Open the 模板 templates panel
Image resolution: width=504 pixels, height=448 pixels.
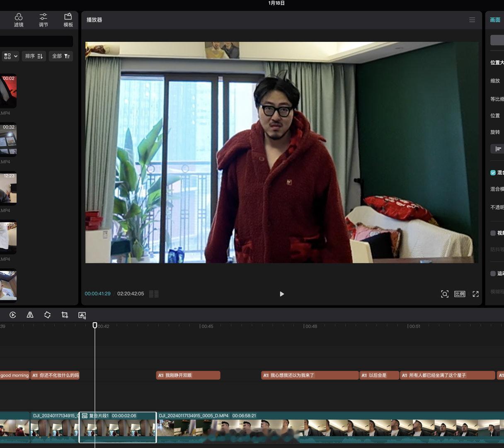pyautogui.click(x=68, y=19)
